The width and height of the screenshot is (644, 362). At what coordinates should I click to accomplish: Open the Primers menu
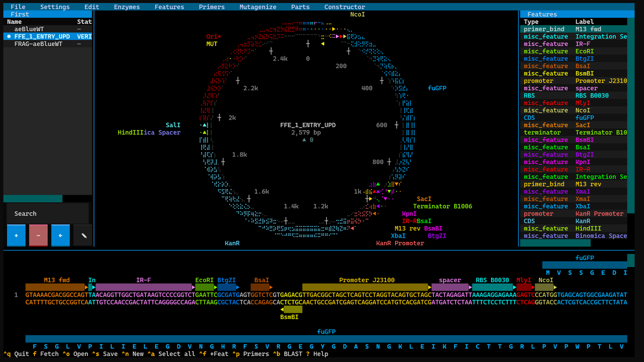(211, 7)
